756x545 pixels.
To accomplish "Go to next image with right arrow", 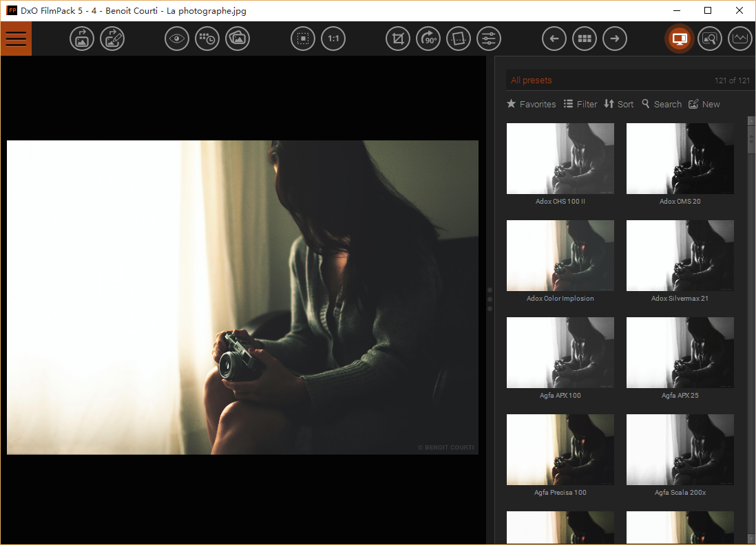I will coord(615,39).
